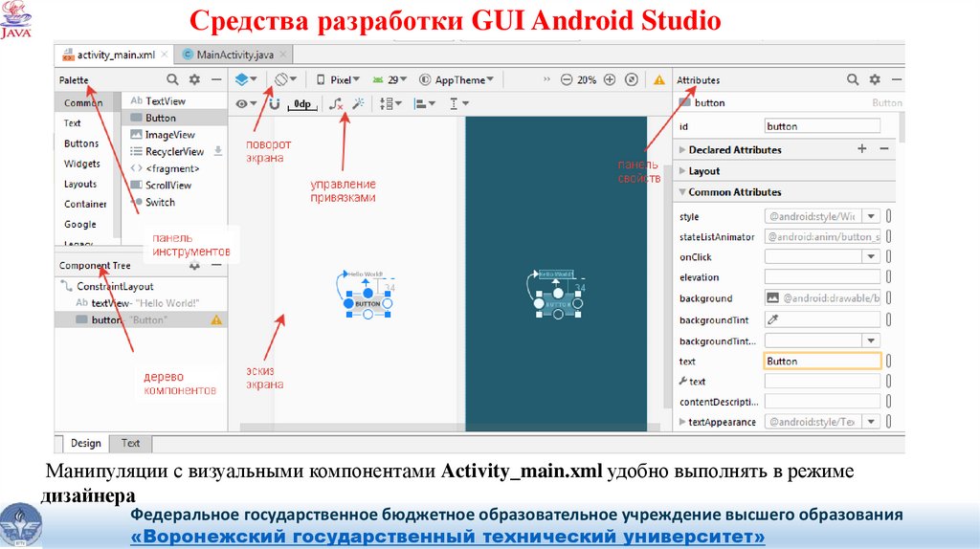Open API 29 version dropdown
Viewport: 980px width, 549px height.
390,80
